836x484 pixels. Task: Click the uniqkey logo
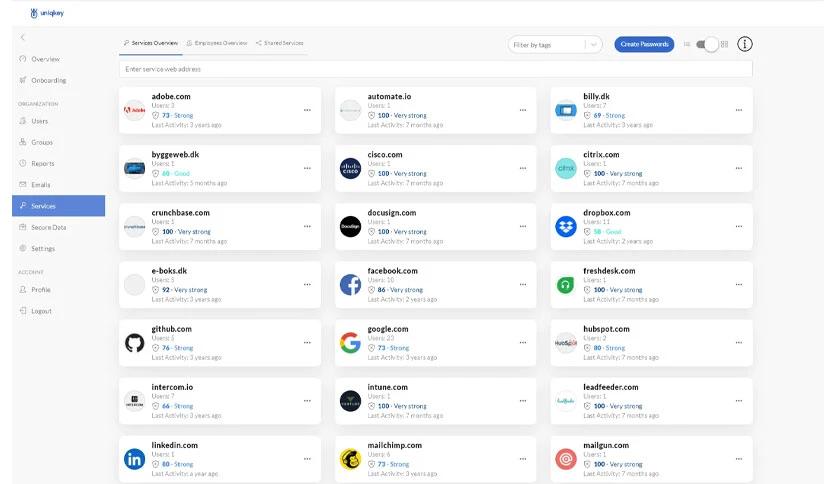(x=47, y=13)
